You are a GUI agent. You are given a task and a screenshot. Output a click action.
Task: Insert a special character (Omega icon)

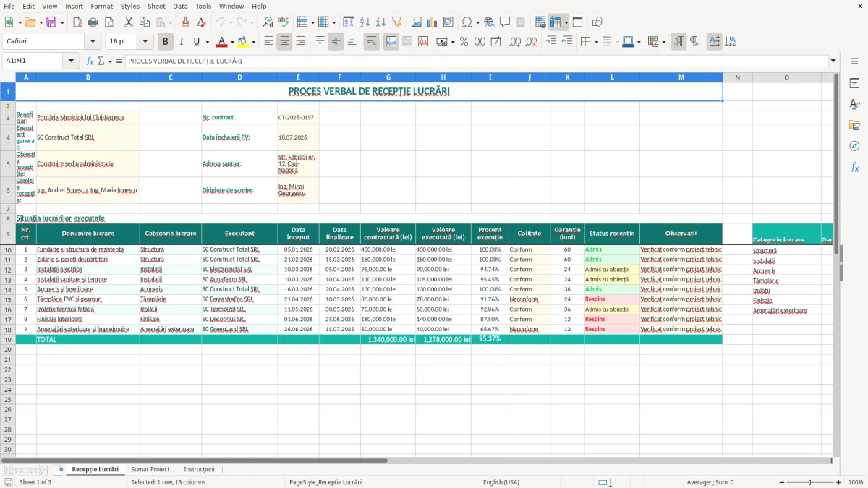467,22
